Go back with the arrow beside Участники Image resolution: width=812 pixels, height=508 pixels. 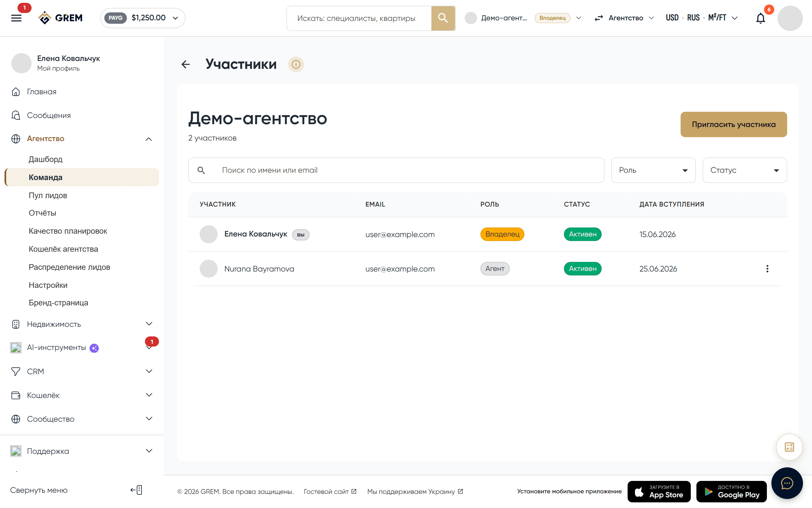point(186,64)
